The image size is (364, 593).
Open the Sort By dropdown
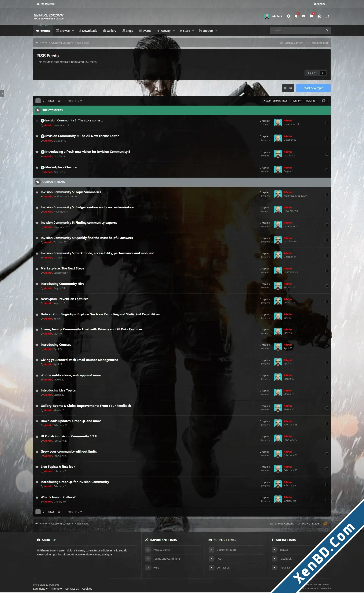pyautogui.click(x=297, y=101)
